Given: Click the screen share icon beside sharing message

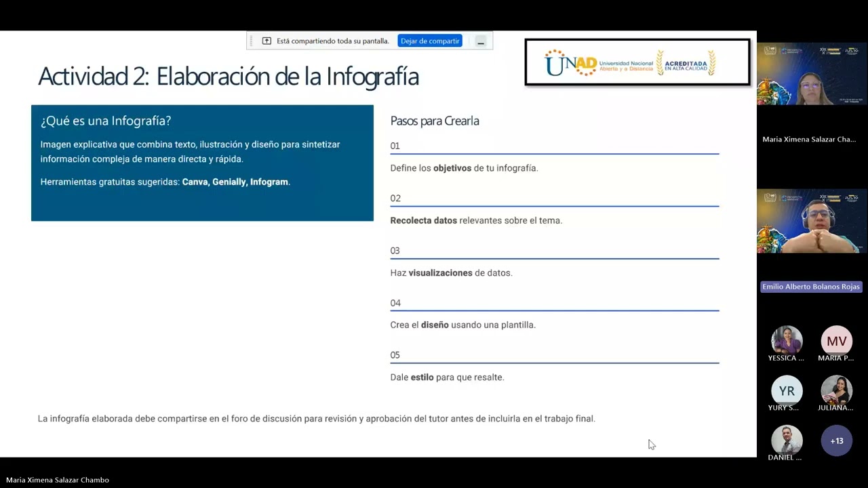Looking at the screenshot, I should click(267, 41).
